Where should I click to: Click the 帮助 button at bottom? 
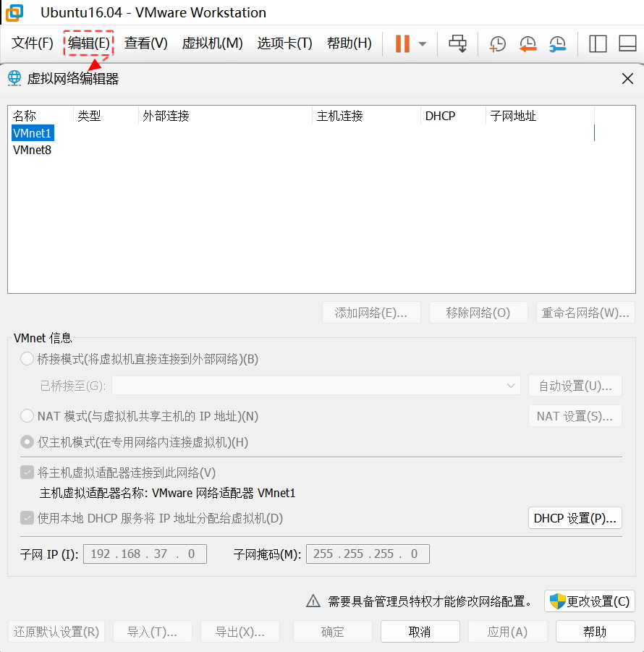[x=596, y=632]
